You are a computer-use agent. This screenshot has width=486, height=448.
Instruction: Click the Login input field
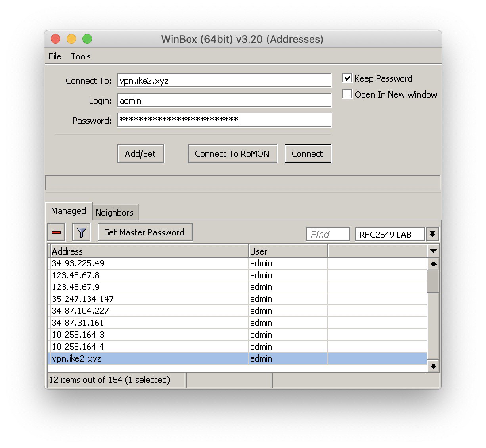224,100
